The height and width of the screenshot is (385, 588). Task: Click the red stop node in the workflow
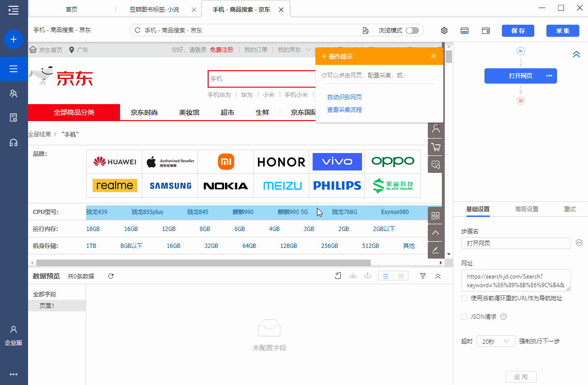521,101
